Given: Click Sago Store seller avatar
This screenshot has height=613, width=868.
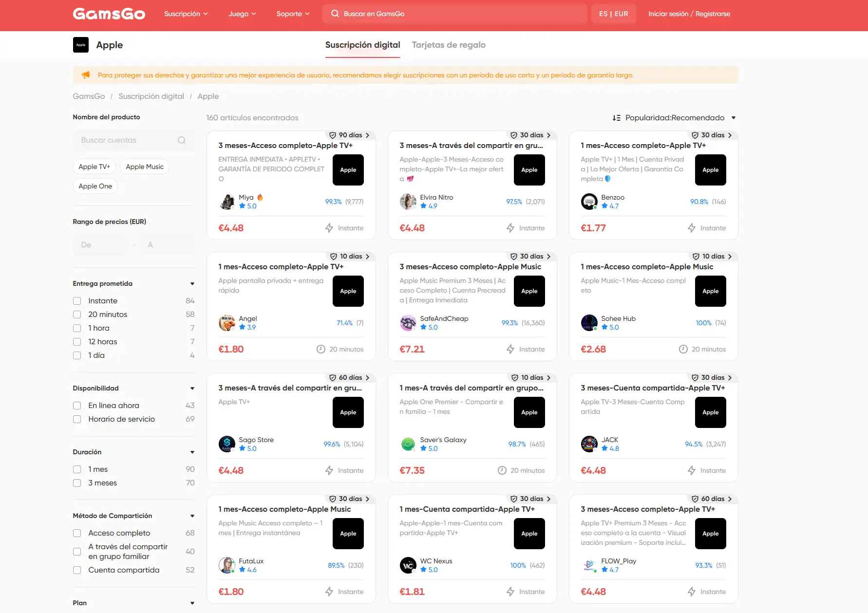Looking at the screenshot, I should tap(227, 444).
